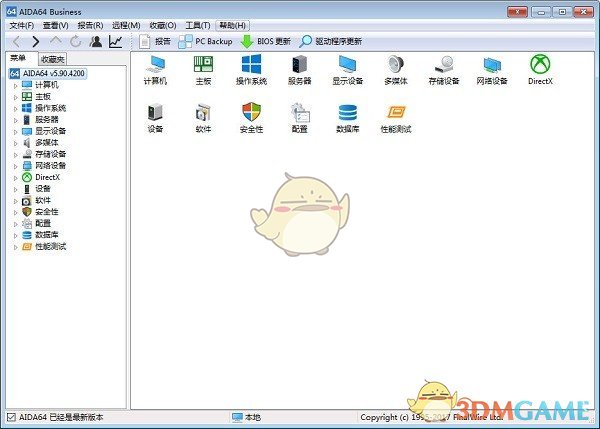Expand the 显示设备 tree node
600x429 pixels.
tap(16, 132)
